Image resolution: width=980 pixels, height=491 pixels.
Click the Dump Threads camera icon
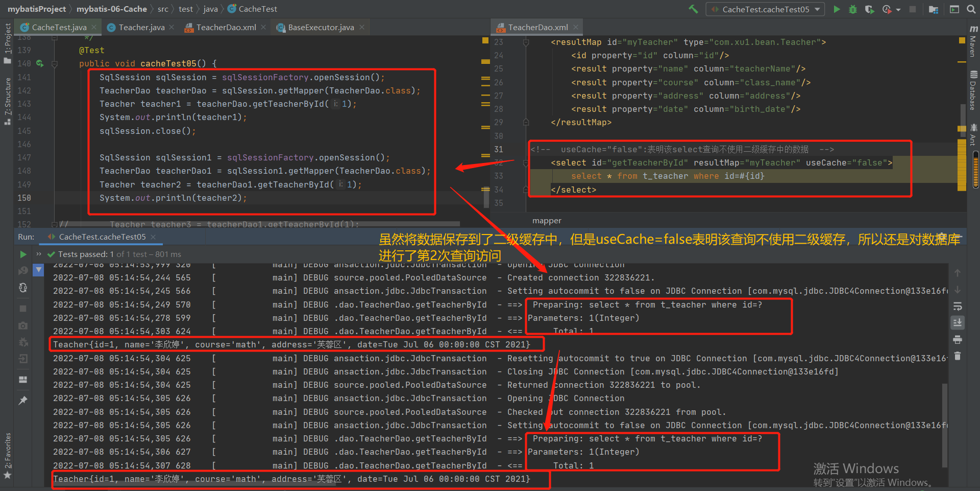[x=23, y=325]
